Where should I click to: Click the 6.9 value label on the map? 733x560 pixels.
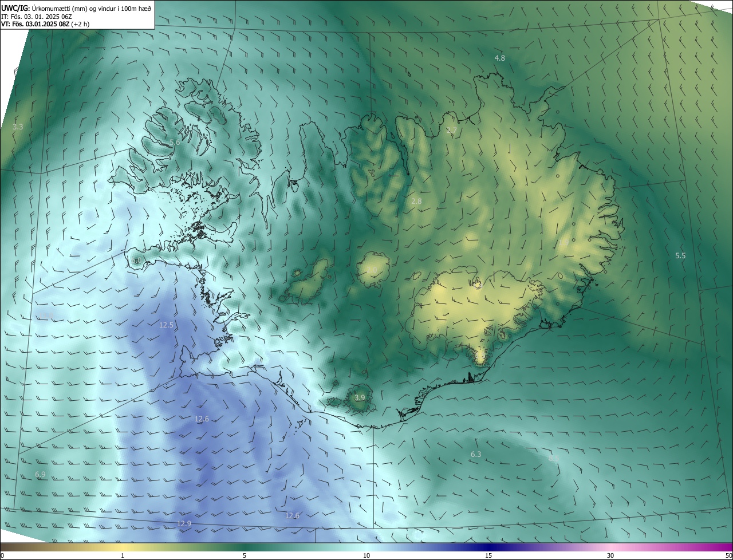(40, 474)
